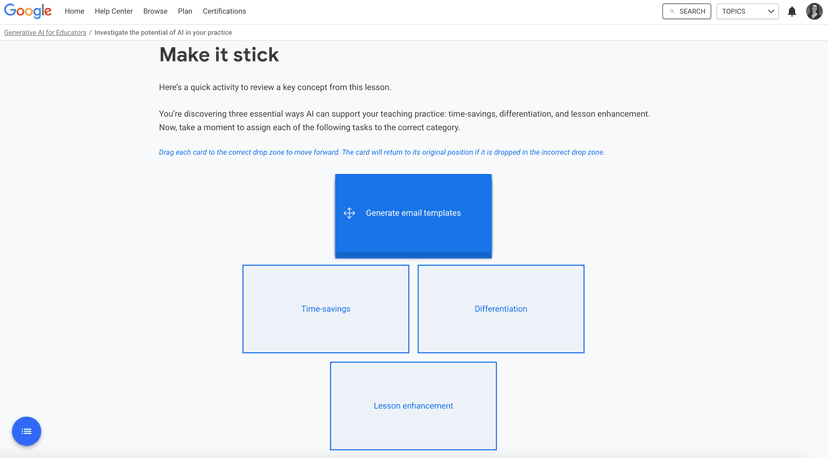
Task: Open the Help Center menu item
Action: [x=114, y=11]
